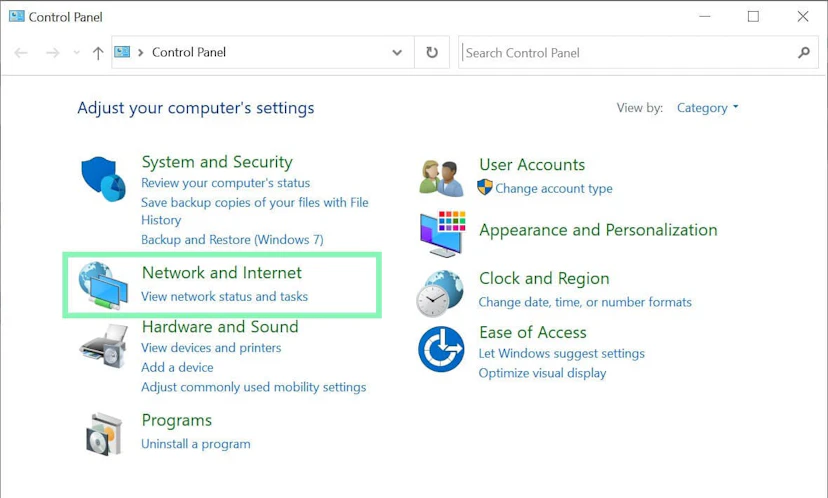Open the Programs heading
Screen dimensions: 828x498
[x=177, y=420]
